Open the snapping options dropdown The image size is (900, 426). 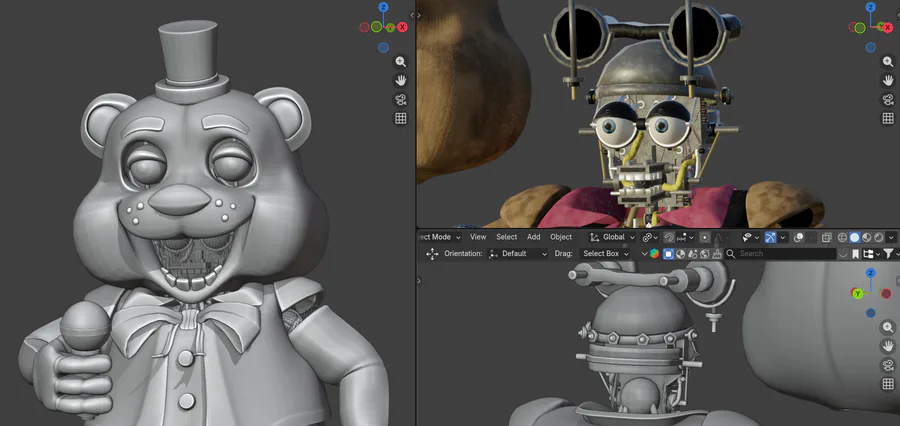(x=685, y=237)
